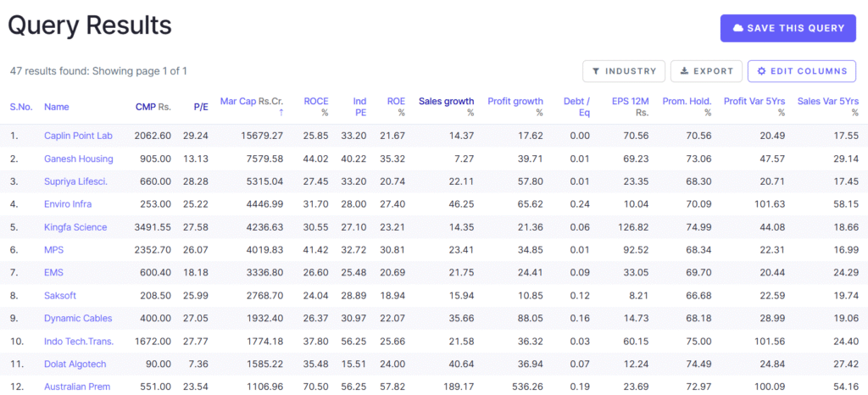Export the results
Viewport: 868px width, 395px height.
coord(706,71)
